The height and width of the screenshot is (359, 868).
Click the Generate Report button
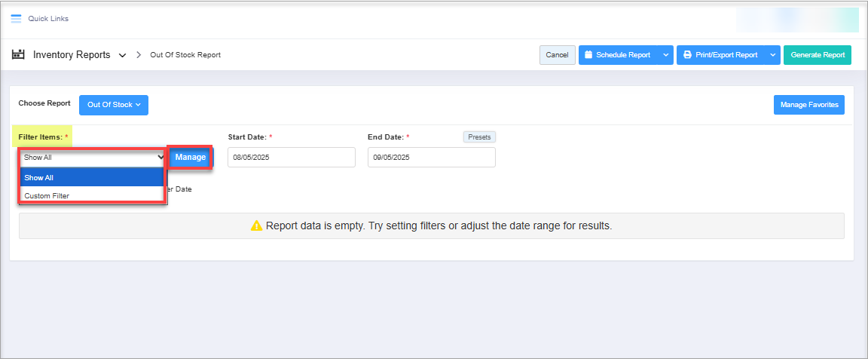click(818, 55)
